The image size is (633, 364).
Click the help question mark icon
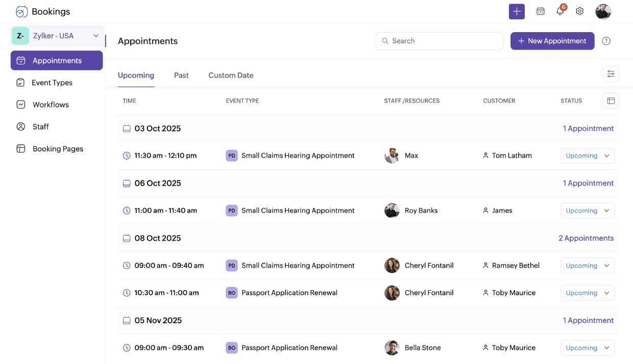(606, 41)
